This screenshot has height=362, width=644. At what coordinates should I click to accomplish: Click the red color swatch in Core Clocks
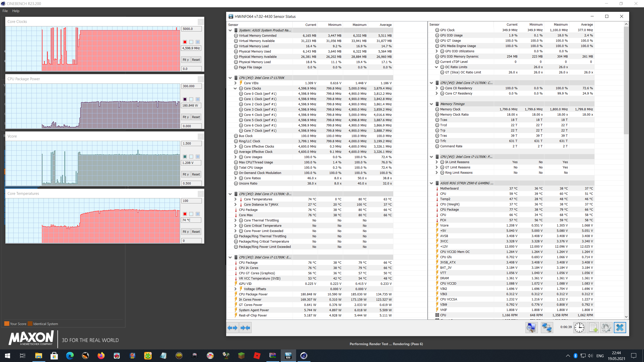185,42
